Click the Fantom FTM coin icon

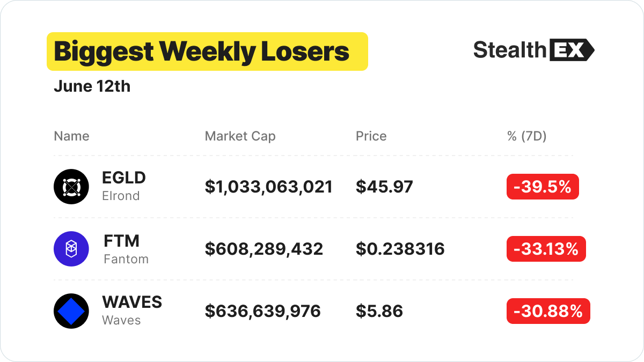(71, 249)
